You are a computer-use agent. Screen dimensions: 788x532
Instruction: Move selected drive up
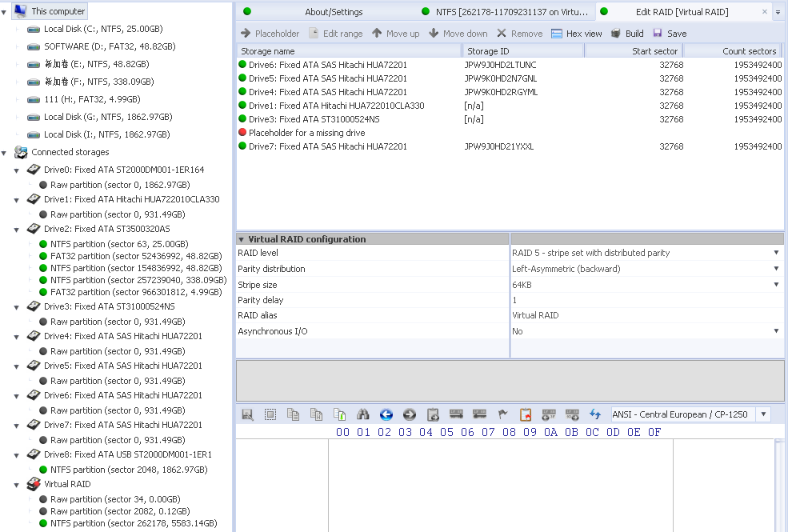coord(395,34)
